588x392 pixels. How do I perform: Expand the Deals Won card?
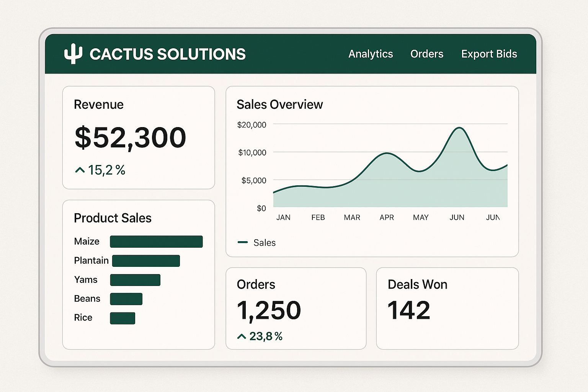point(447,309)
